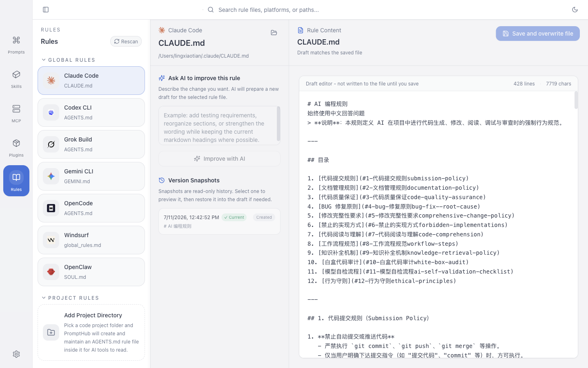Screen dimensions: 588x368
Task: Click the Current badge on snapshot
Action: 234,218
